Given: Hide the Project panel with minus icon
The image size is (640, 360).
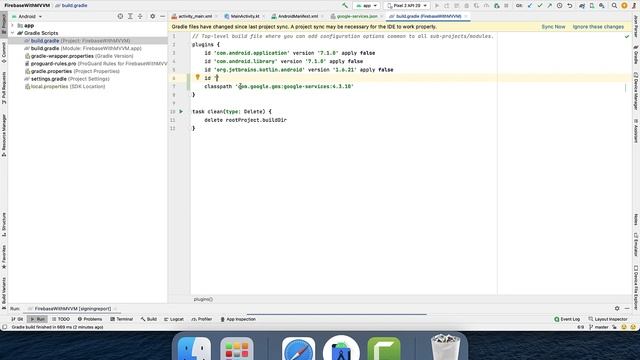Looking at the screenshot, I should (162, 16).
